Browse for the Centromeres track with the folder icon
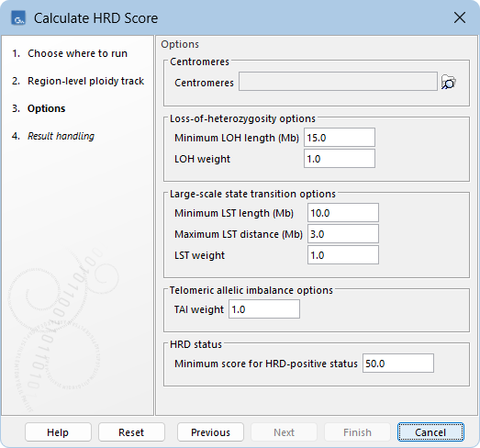This screenshot has height=448, width=480. tap(449, 82)
